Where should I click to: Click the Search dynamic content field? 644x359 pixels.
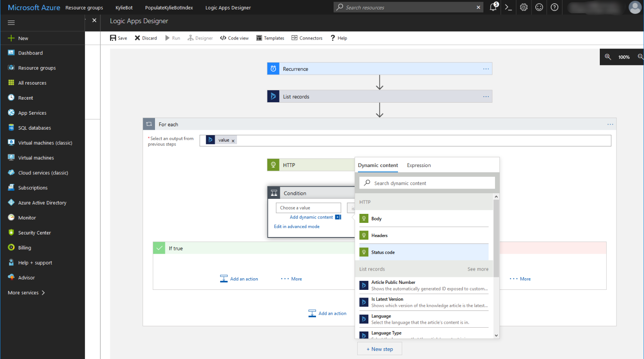point(427,183)
